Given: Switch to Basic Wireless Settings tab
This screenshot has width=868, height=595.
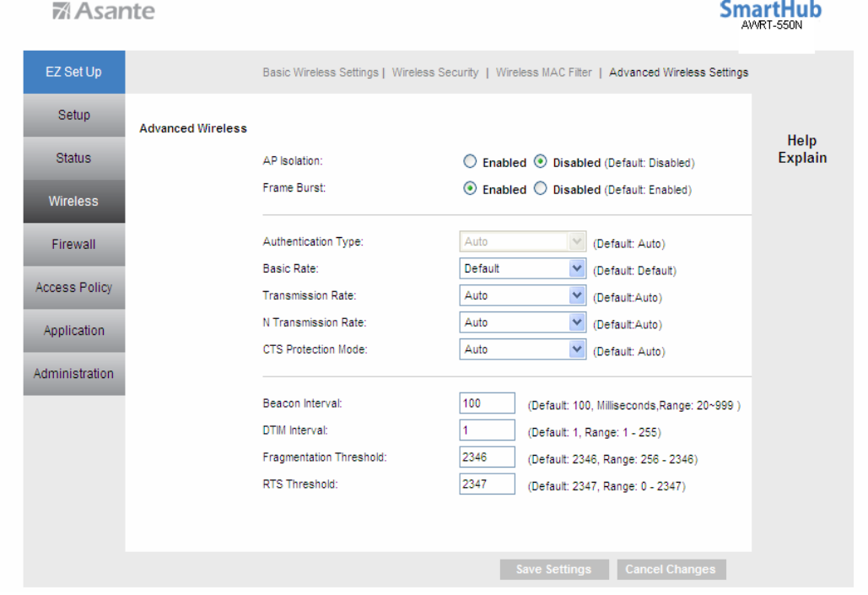Looking at the screenshot, I should click(x=320, y=73).
